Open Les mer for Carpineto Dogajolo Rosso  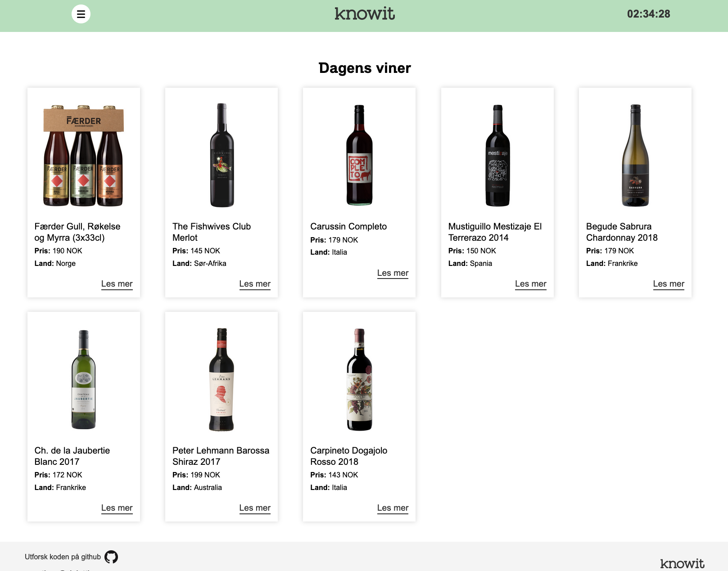[393, 508]
